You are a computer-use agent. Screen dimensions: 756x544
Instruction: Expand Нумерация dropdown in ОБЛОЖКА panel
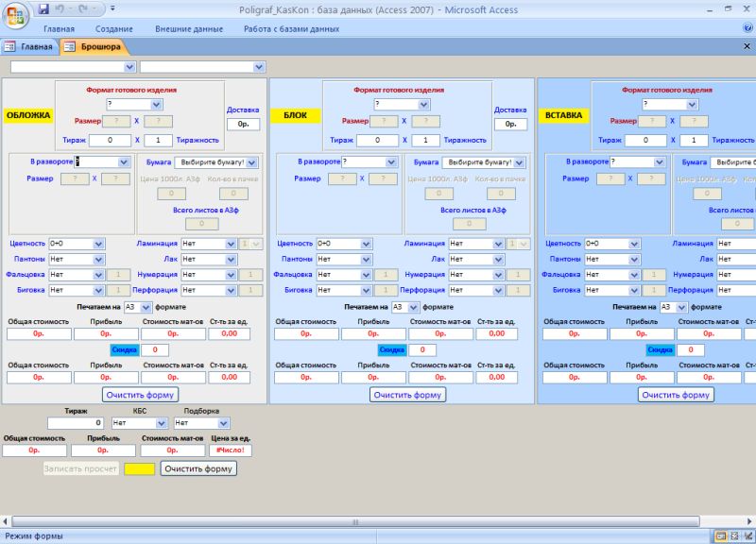pos(231,275)
